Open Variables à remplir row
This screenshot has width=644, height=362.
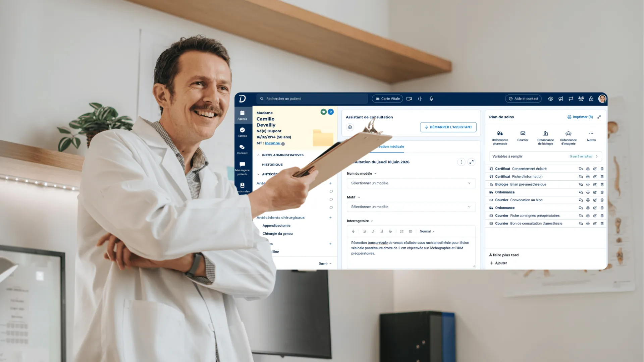(x=545, y=156)
